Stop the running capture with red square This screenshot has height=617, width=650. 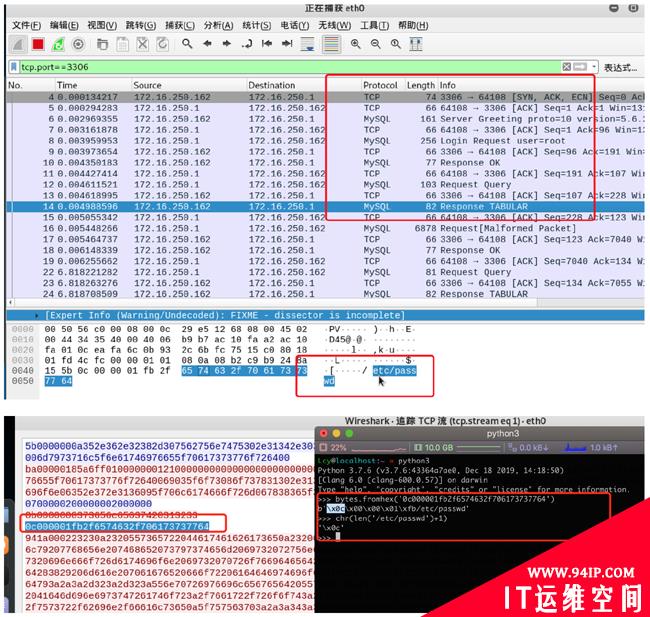(38, 44)
